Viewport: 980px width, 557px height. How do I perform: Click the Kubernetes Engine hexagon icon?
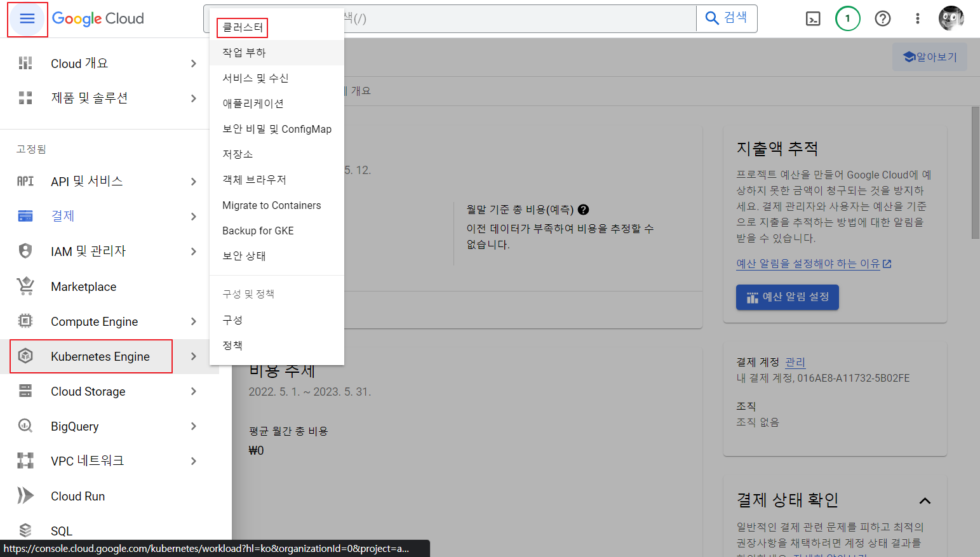(x=25, y=356)
